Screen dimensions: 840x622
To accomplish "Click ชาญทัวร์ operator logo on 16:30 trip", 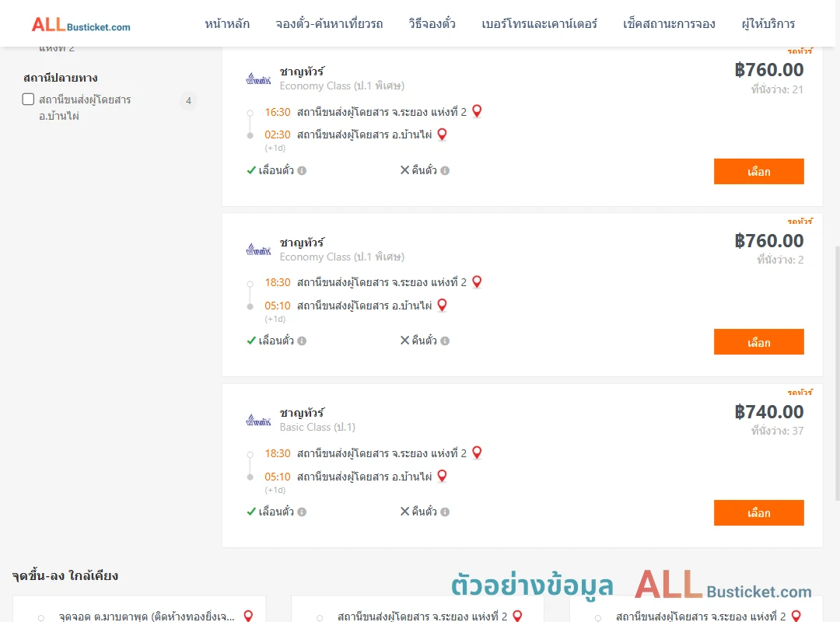I will pyautogui.click(x=258, y=79).
